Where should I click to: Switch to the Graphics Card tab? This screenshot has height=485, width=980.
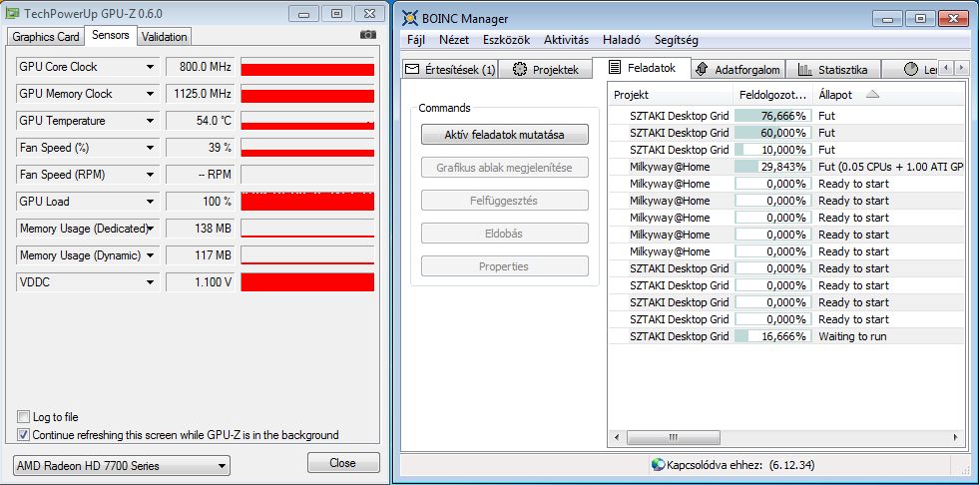click(x=46, y=37)
